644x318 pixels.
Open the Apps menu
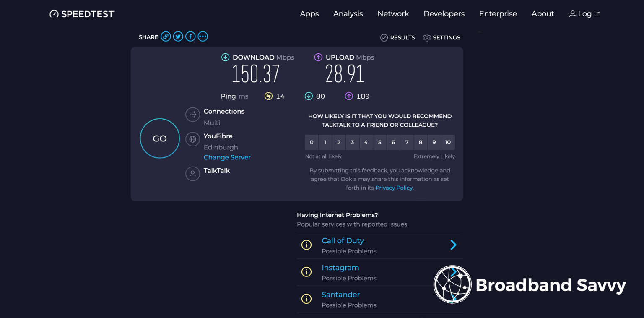[309, 13]
